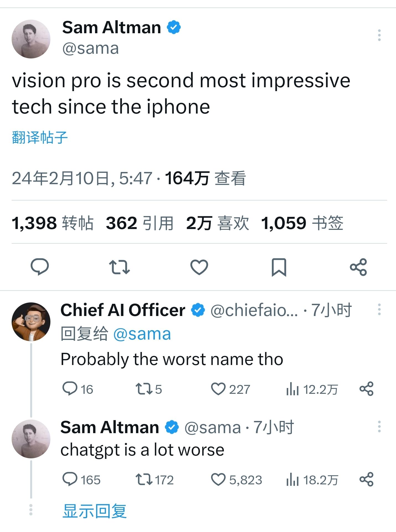Viewport: 396px width, 532px height.
Task: Reply to Chief AI Officer's comment
Action: tap(70, 389)
